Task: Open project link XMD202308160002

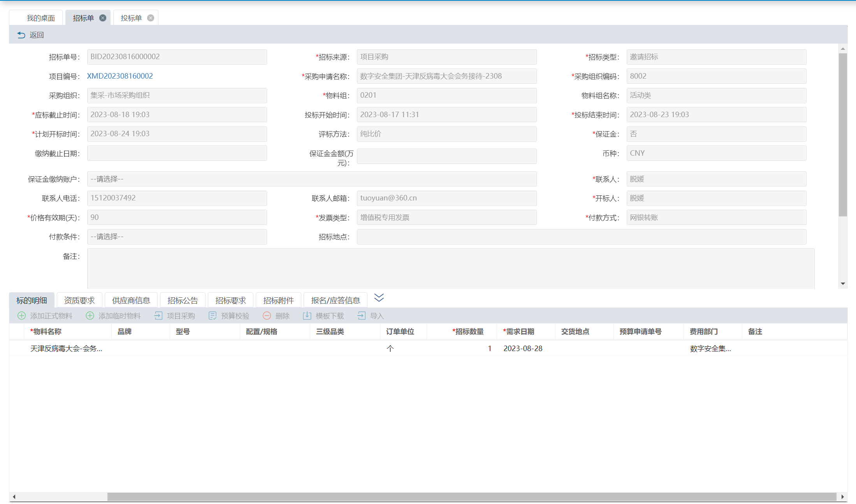Action: [120, 76]
